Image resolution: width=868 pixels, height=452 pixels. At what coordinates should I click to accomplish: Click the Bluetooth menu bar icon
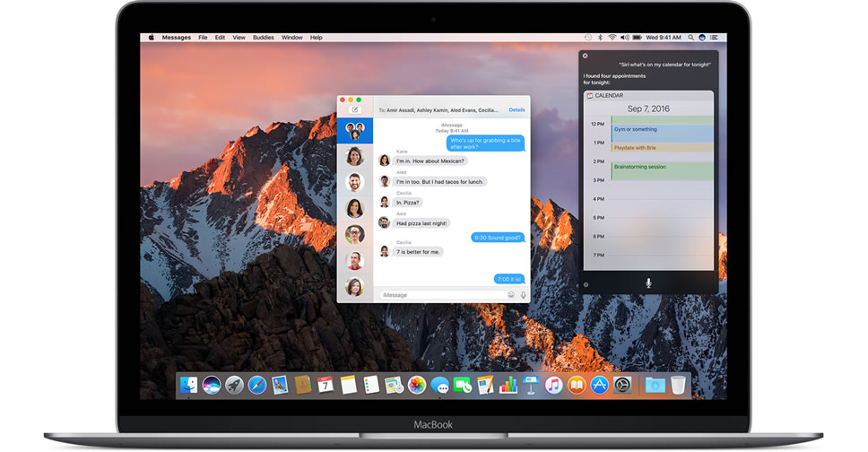click(600, 38)
